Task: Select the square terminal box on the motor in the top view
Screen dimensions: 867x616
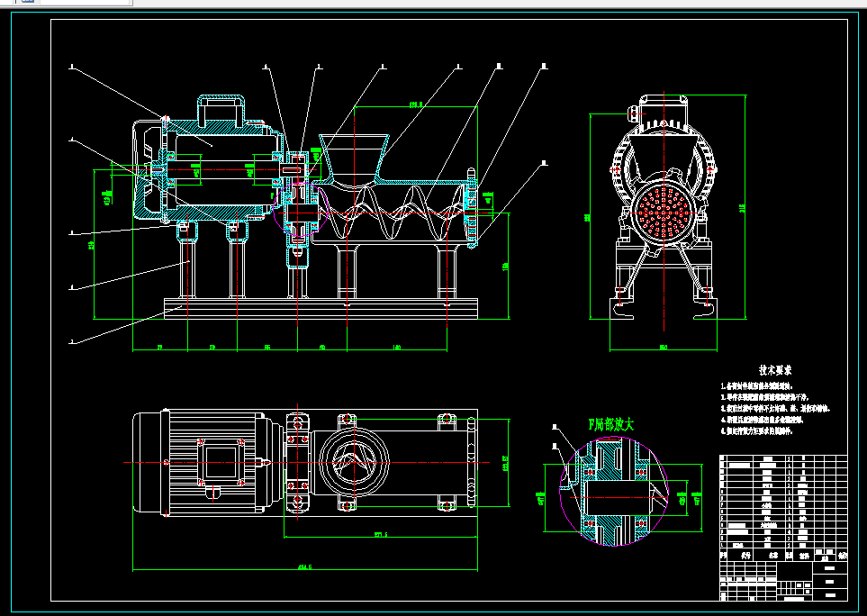Action: pos(221,462)
